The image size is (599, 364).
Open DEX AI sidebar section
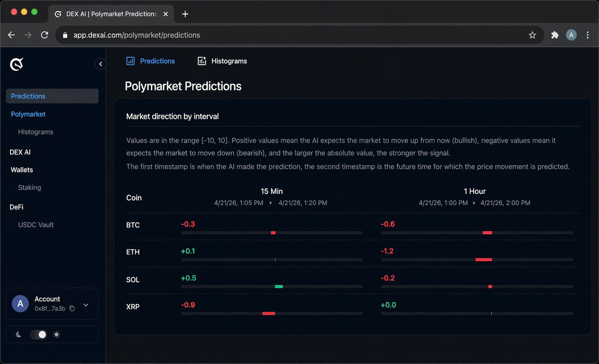20,152
